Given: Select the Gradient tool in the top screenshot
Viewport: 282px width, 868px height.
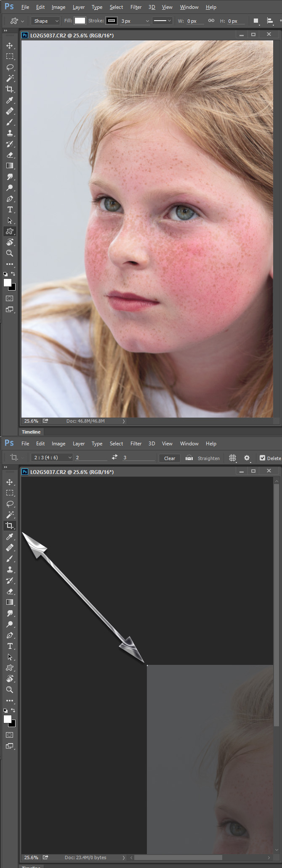Looking at the screenshot, I should 10,166.
